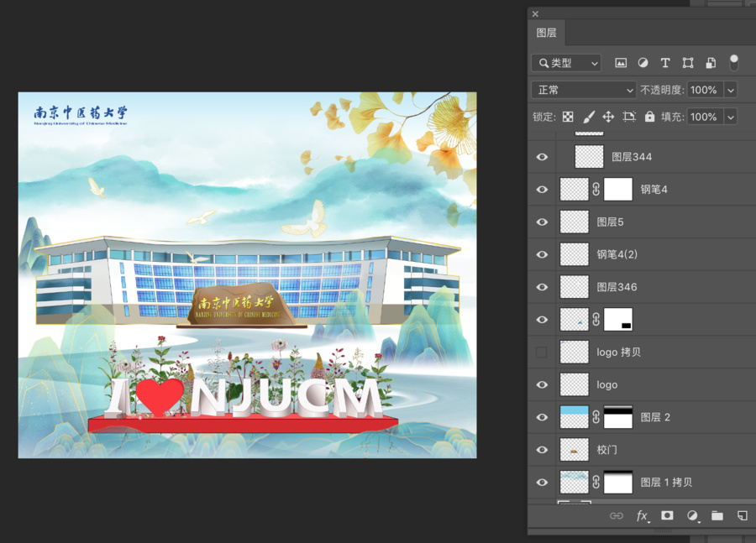Open the 不透明度 slider dropdown arrow
The image size is (756, 543).
click(x=731, y=90)
